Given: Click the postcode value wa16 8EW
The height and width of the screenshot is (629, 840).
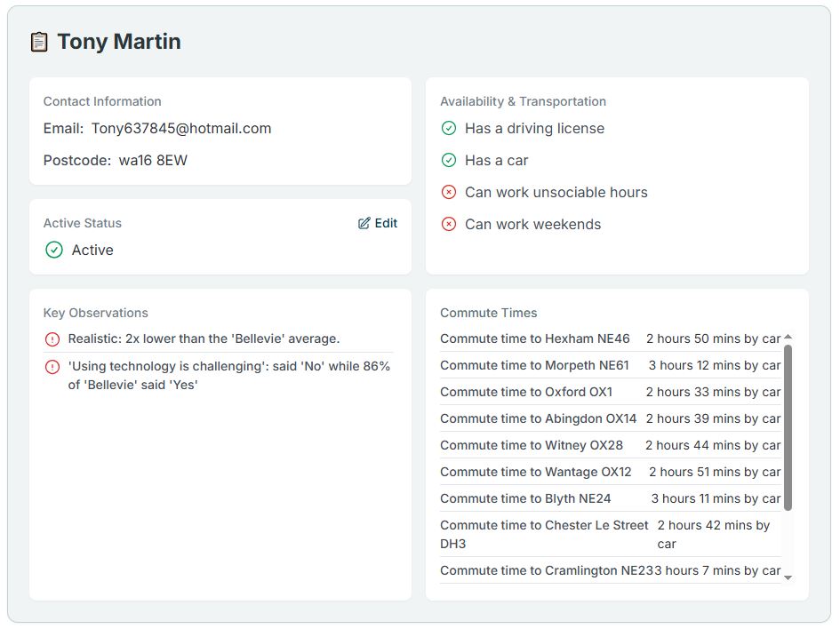Looking at the screenshot, I should coord(153,160).
